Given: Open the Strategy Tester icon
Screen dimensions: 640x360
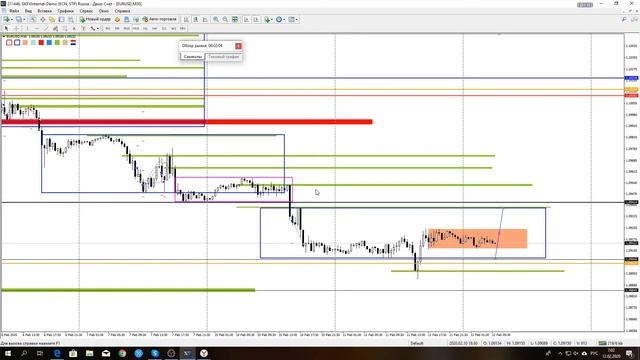Looking at the screenshot, I should tap(71, 19).
